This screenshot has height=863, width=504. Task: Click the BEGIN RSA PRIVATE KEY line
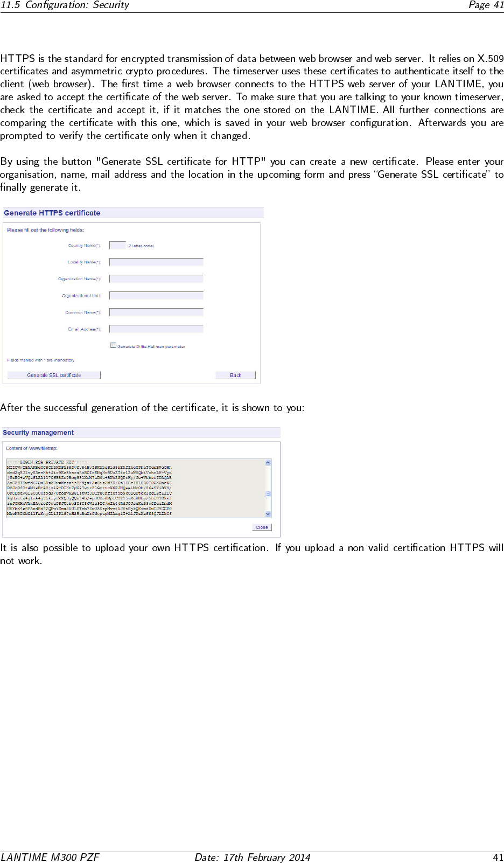47,462
